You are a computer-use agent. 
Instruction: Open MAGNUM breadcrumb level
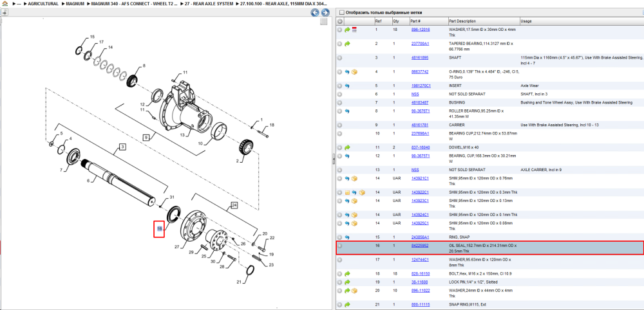[75, 4]
